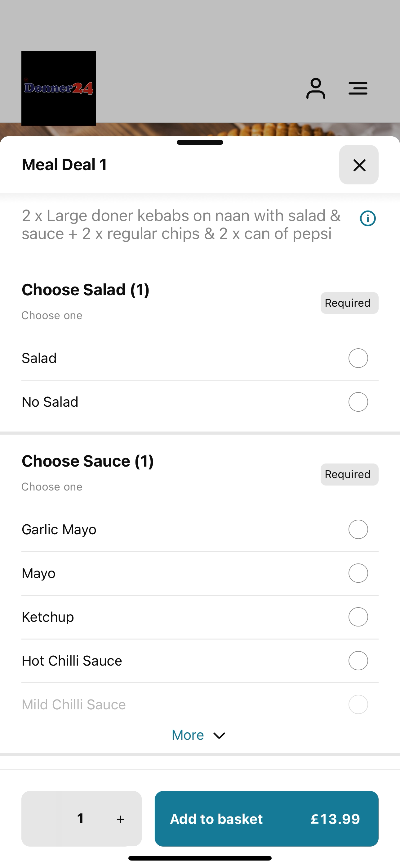
Task: Open the hamburger menu icon
Action: tap(358, 88)
